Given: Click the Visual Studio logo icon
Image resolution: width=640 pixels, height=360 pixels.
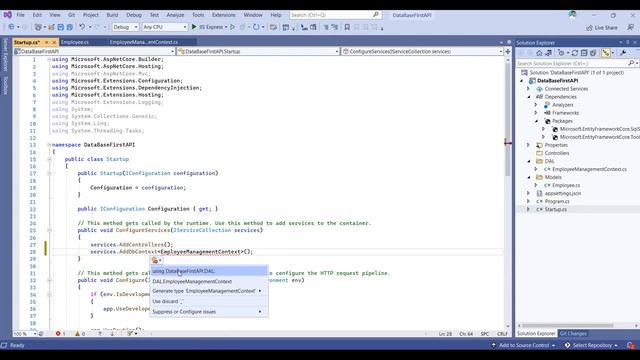Looking at the screenshot, I should click(x=7, y=15).
